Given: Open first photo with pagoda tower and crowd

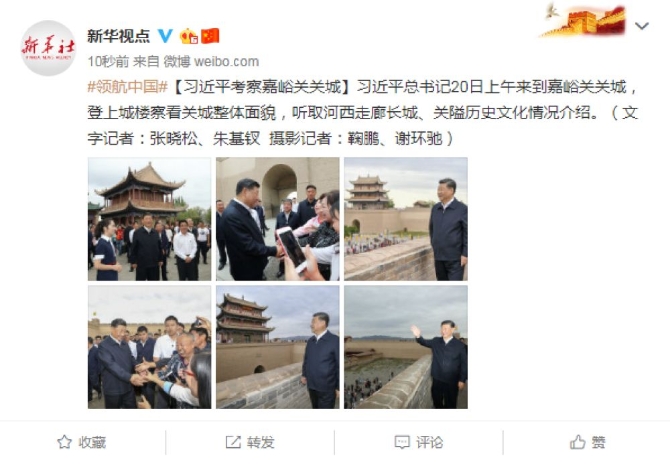Looking at the screenshot, I should 150,219.
